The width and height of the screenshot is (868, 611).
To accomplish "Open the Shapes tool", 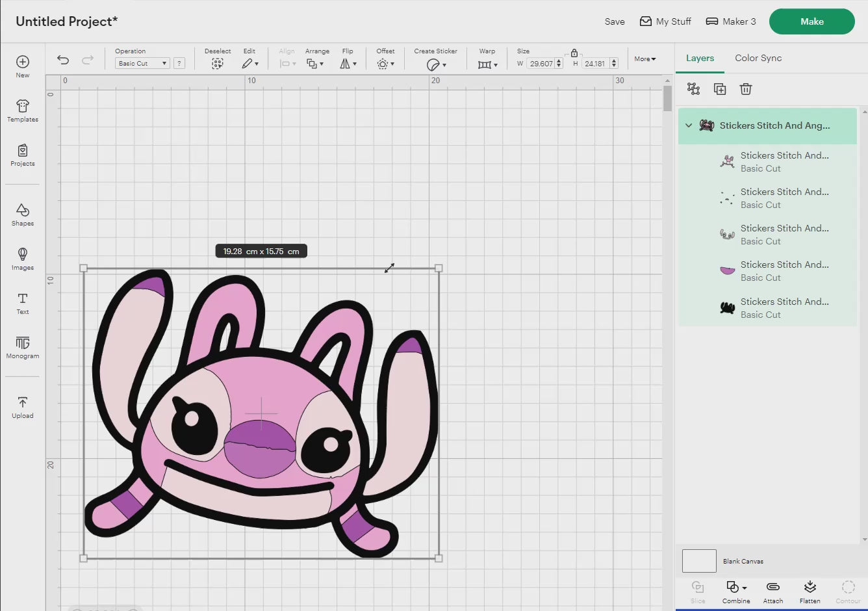I will click(x=23, y=214).
